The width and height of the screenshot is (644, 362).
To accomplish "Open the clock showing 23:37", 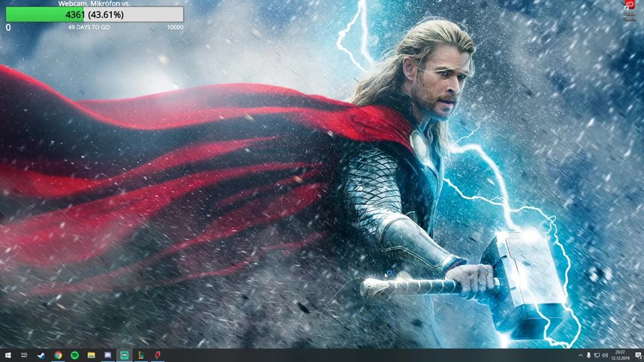I will (620, 355).
